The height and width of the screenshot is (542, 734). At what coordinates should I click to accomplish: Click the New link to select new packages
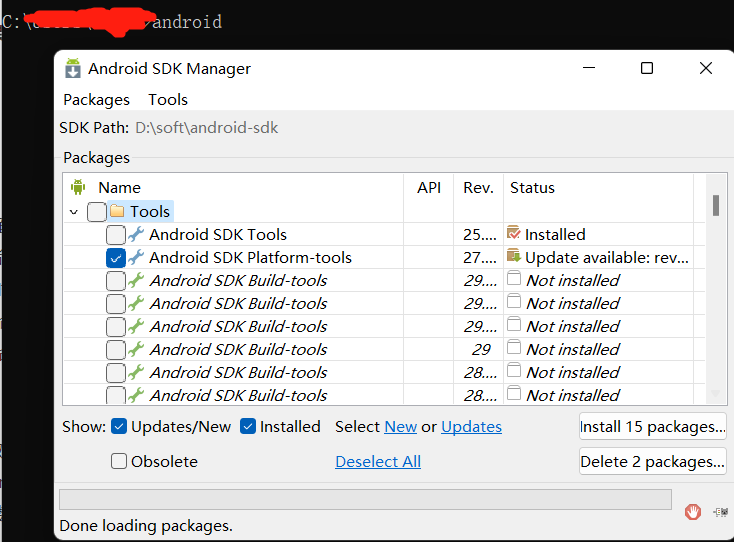tap(401, 426)
